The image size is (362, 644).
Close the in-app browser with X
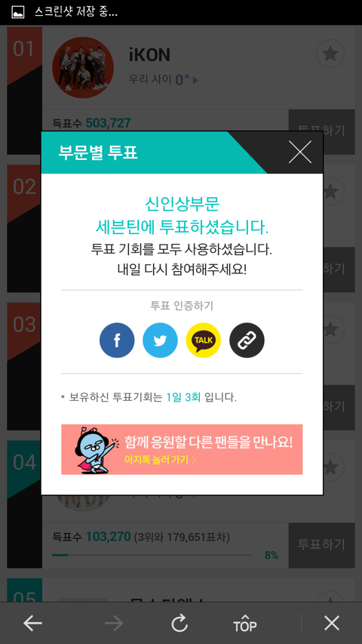pos(332,624)
